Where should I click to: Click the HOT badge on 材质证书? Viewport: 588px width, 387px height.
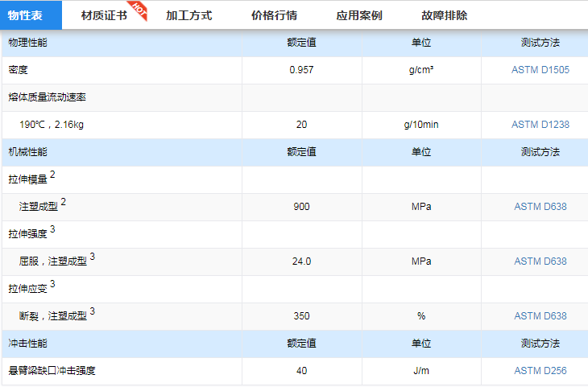click(138, 8)
